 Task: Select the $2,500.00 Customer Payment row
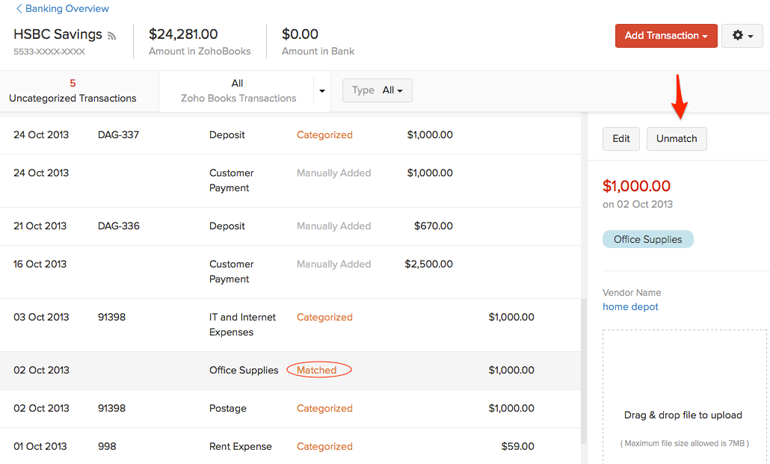pyautogui.click(x=290, y=272)
